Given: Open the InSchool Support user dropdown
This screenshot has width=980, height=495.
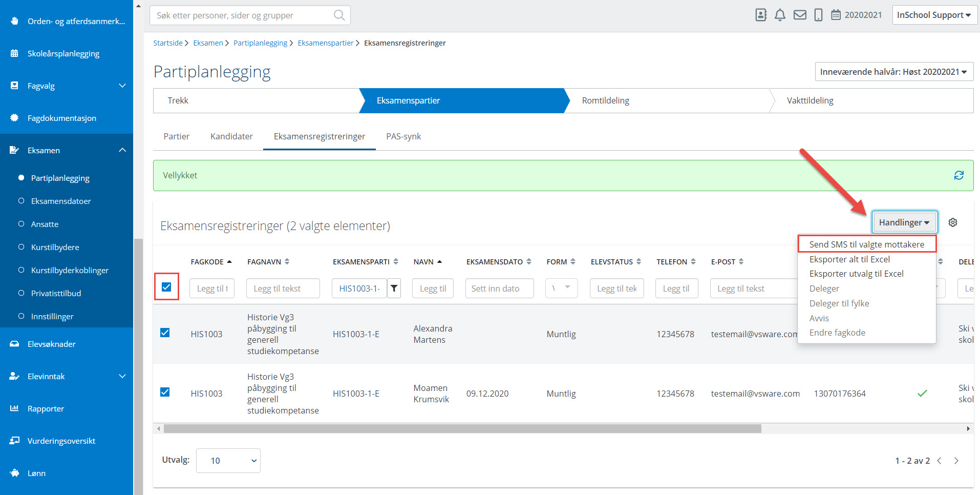Looking at the screenshot, I should [x=934, y=15].
